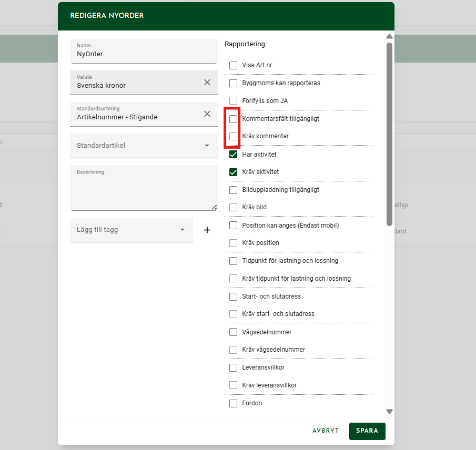Uncheck the Kräv aktivitet checkbox
Image resolution: width=476 pixels, height=450 pixels.
pos(233,172)
